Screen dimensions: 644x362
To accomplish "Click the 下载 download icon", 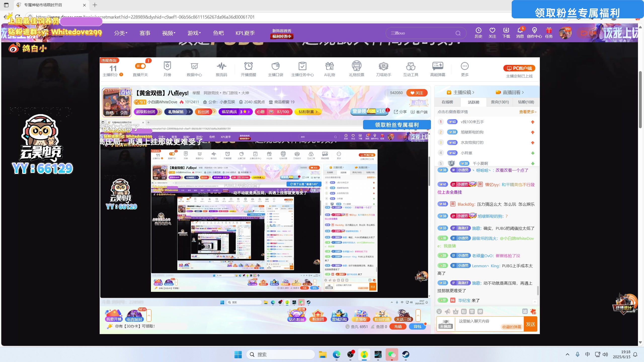I will (x=506, y=33).
